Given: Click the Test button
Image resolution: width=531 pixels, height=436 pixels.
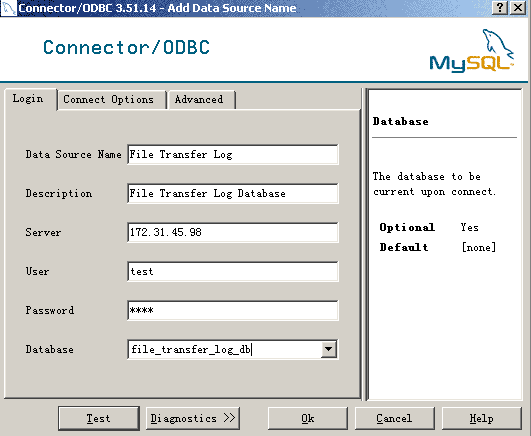Looking at the screenshot, I should coord(99,418).
